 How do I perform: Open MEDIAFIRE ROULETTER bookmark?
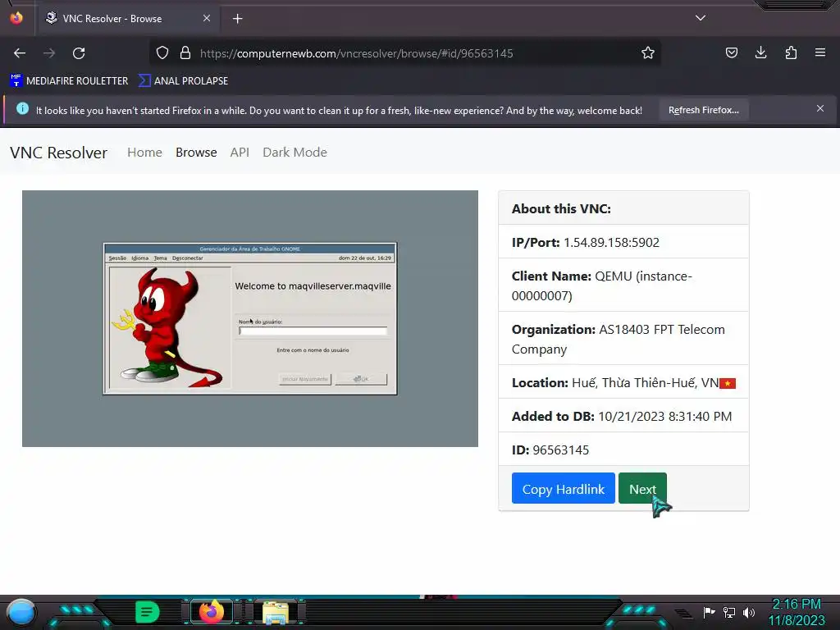[x=69, y=81]
